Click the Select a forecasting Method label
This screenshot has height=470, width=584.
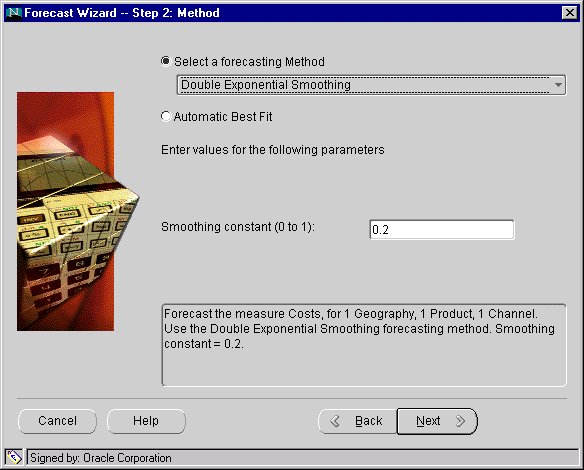249,62
